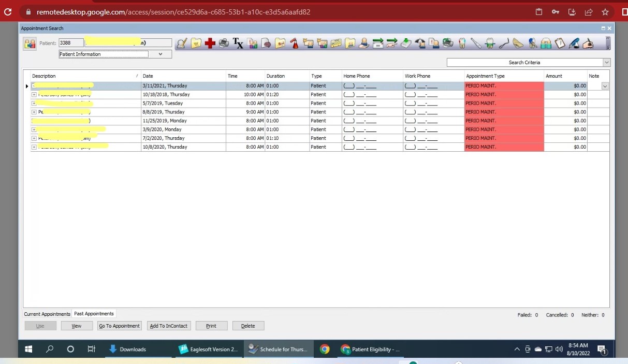The image size is (628, 364).
Task: Click the umbrella insurance toolbar icon
Action: (x=420, y=43)
